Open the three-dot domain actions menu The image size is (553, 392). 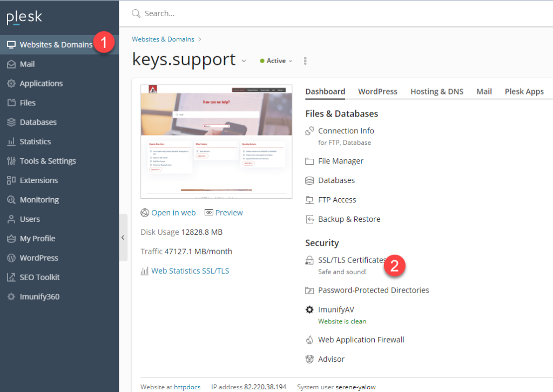coord(305,61)
